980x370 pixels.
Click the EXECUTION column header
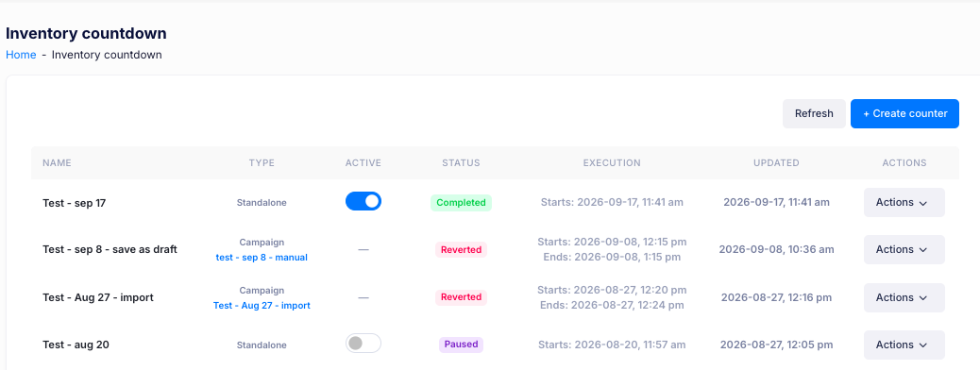612,162
